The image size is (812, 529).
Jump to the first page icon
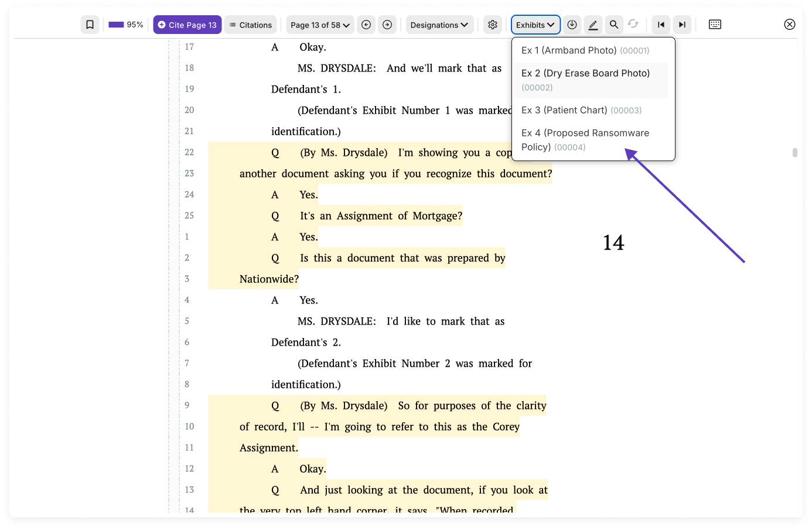pos(661,24)
